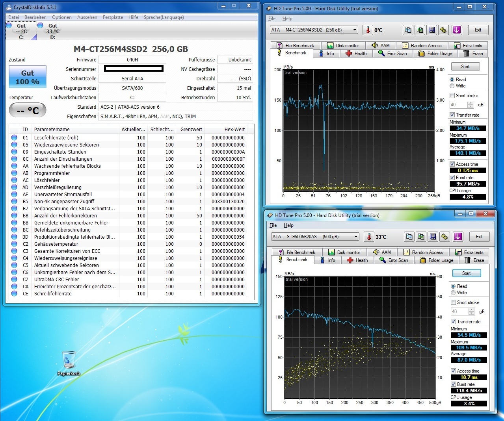Switch to Extra tests tab in top HD Tune

tap(468, 46)
